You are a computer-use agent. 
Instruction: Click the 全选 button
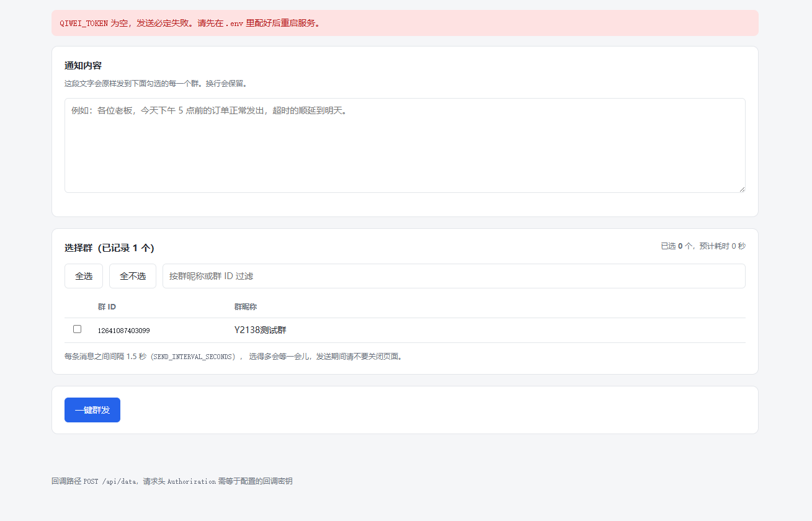point(84,276)
